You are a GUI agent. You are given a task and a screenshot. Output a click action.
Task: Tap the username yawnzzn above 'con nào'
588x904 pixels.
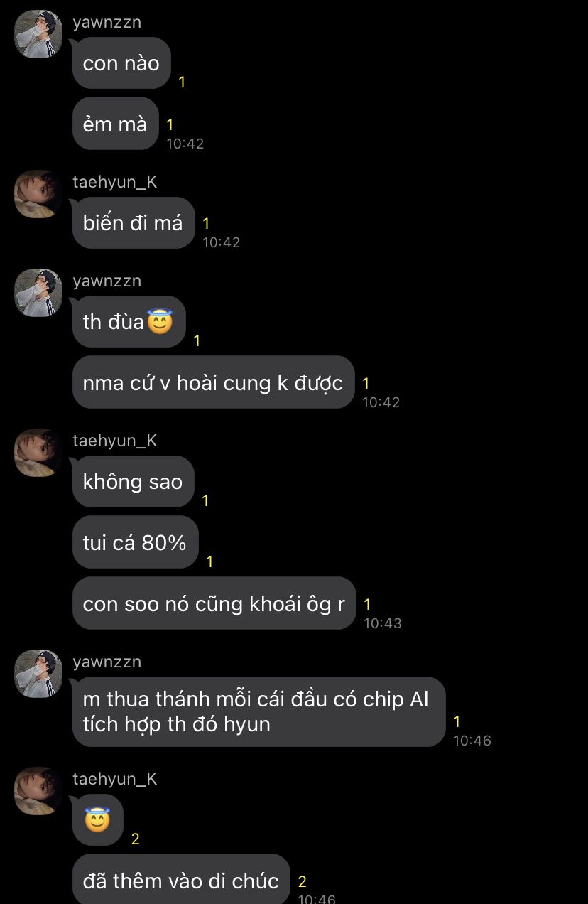pyautogui.click(x=107, y=22)
